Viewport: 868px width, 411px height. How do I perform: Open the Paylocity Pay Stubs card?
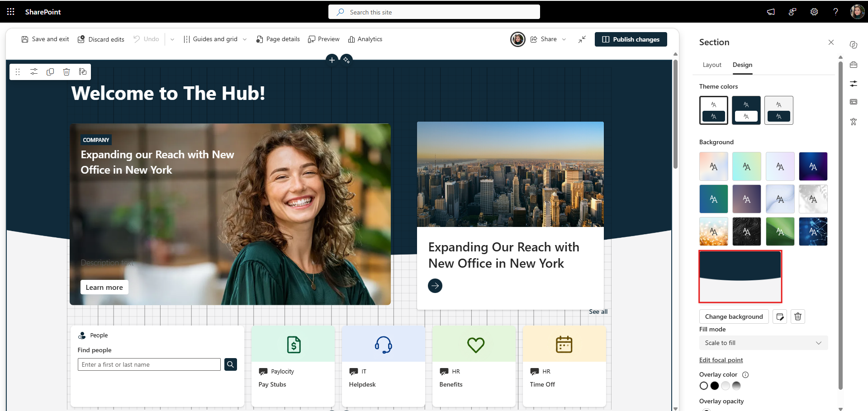pos(293,366)
